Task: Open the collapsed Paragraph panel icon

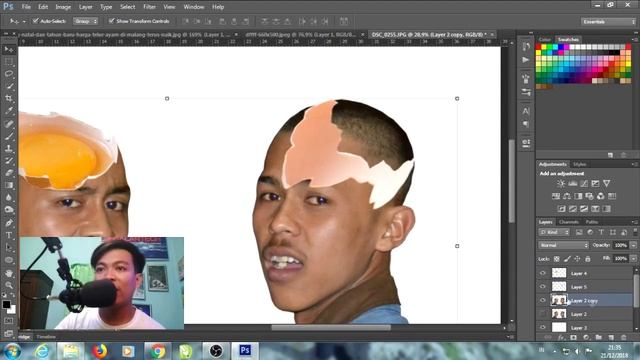Action: 526,124
